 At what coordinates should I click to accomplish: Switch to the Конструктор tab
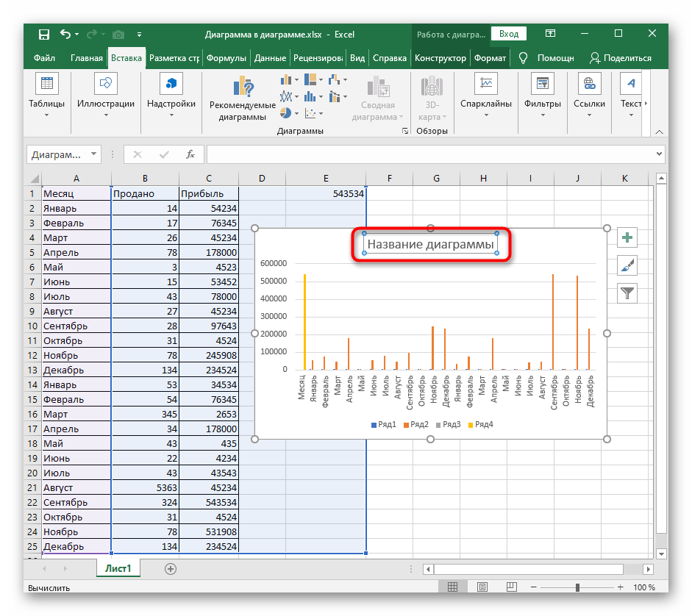coord(440,58)
